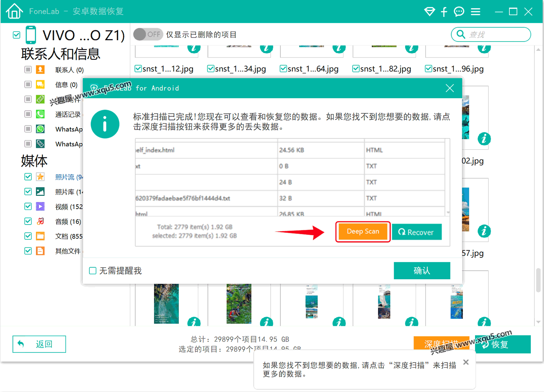Open the Facebook share icon

(x=444, y=12)
